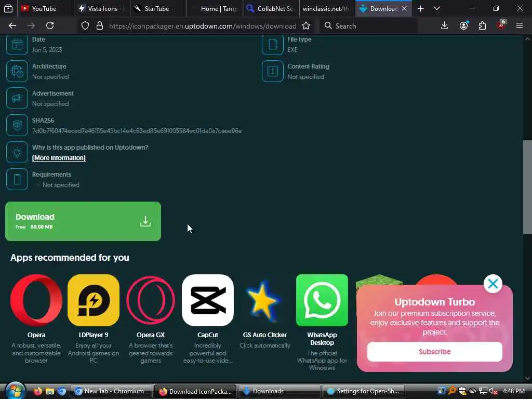Viewport: 532px width, 399px height.
Task: Click the Architecture chip icon
Action: point(17,71)
